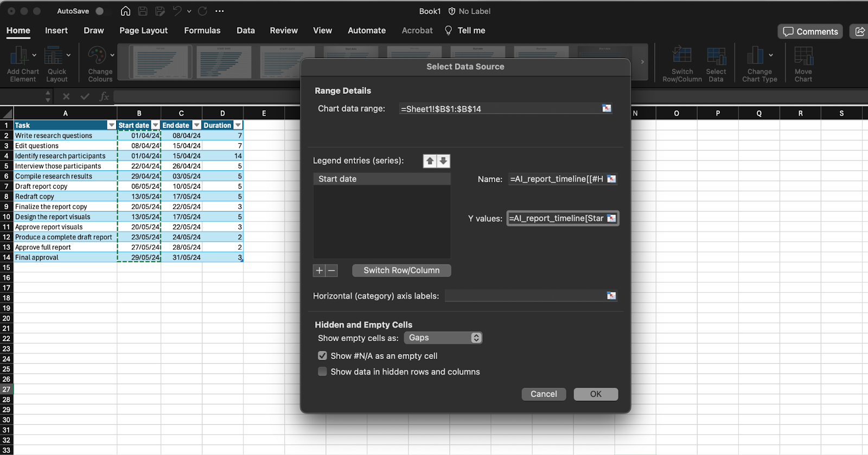This screenshot has height=455, width=868.
Task: Open the Task column filter dropdown
Action: [112, 125]
